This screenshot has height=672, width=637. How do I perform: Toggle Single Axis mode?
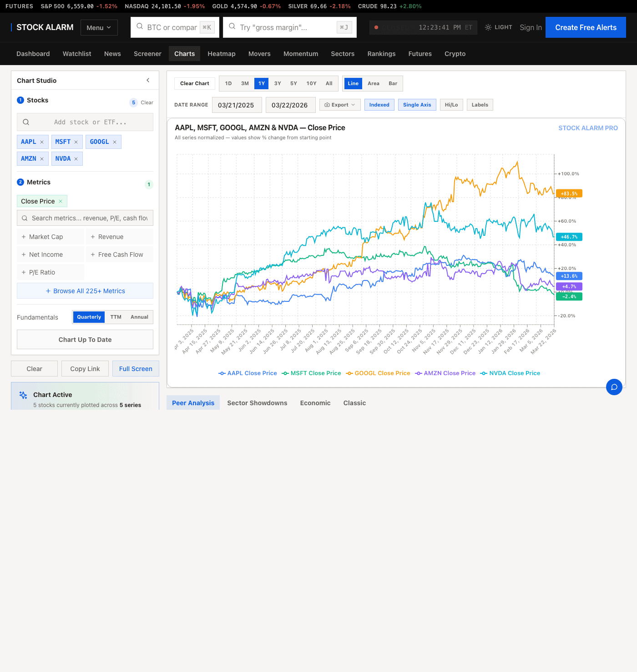417,105
